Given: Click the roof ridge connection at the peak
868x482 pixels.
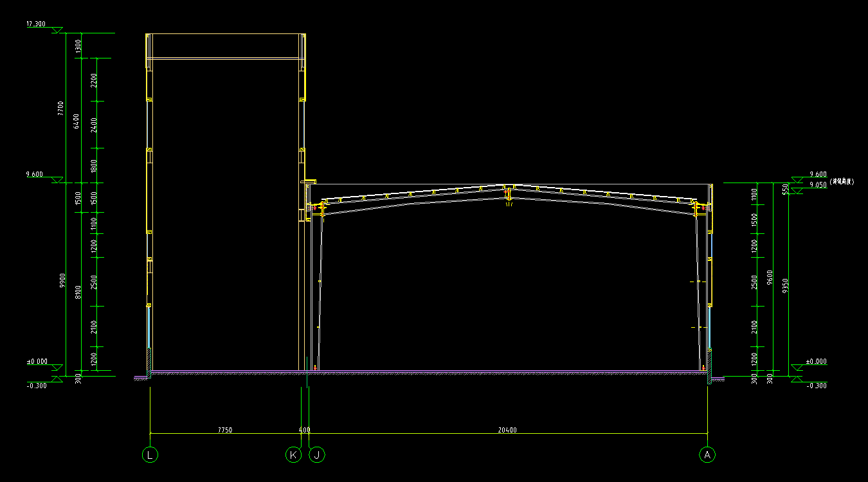Looking at the screenshot, I should 508,192.
